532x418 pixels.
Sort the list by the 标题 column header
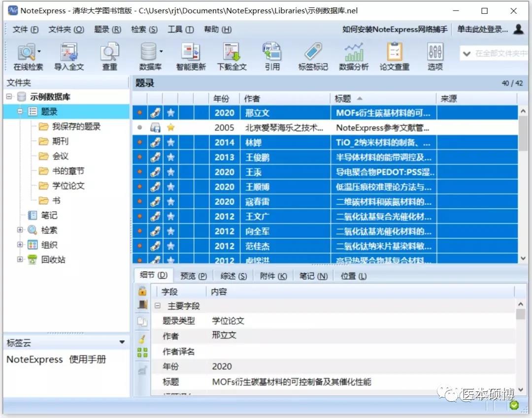tap(383, 98)
